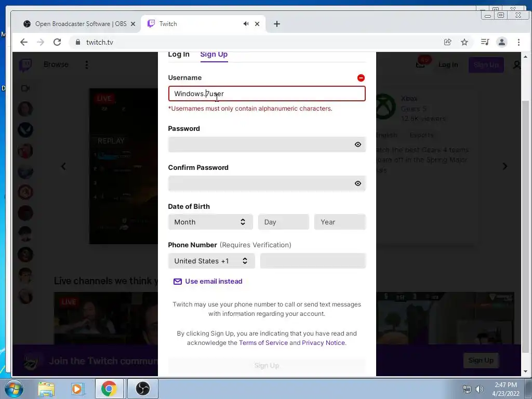Image resolution: width=532 pixels, height=399 pixels.
Task: Show the Password field contents with eye icon
Action: tap(357, 144)
